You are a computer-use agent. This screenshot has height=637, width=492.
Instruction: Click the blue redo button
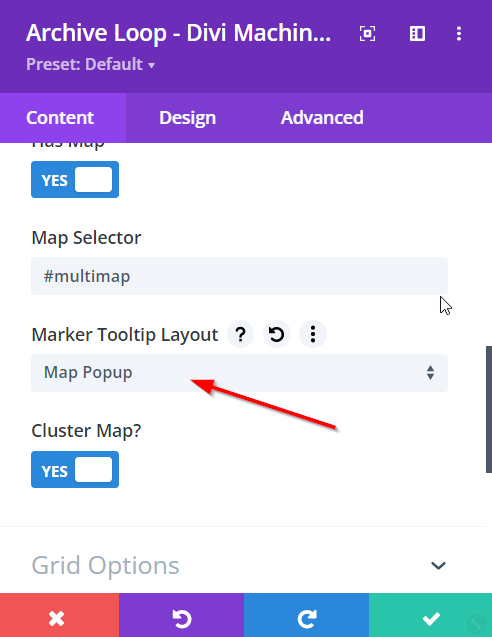click(x=306, y=615)
